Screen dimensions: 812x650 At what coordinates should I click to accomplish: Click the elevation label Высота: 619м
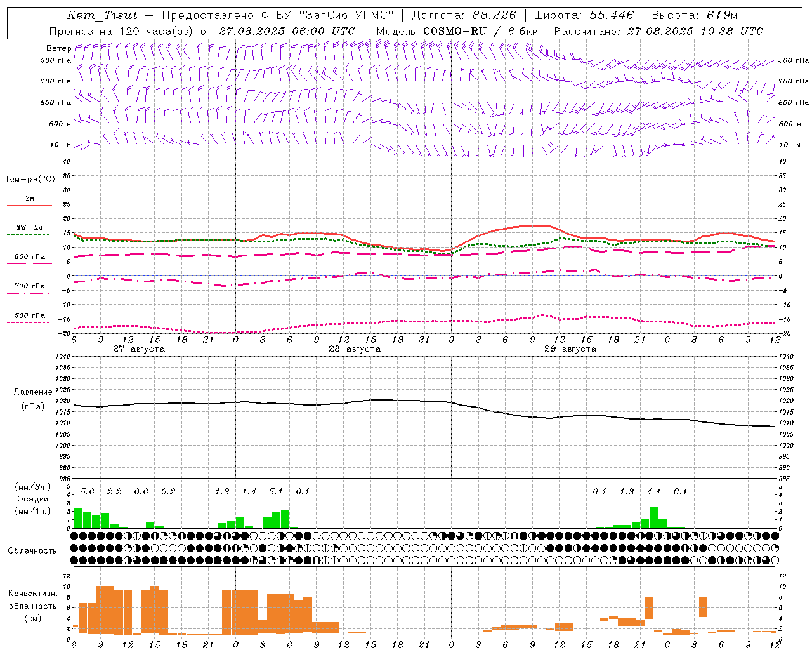pos(695,15)
